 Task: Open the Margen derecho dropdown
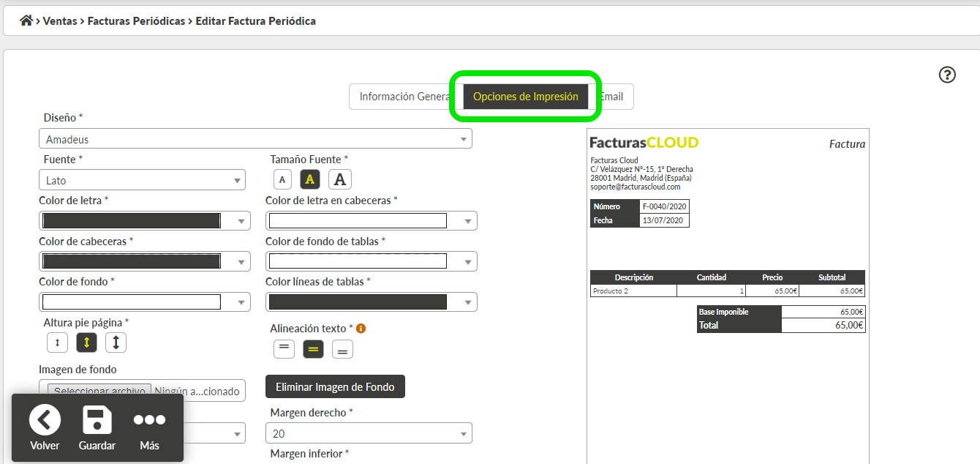click(369, 434)
